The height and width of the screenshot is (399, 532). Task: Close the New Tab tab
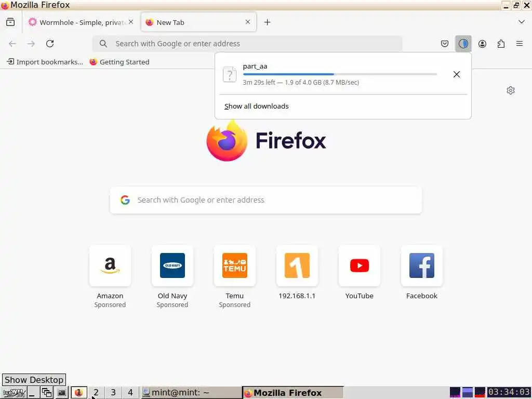tap(248, 22)
